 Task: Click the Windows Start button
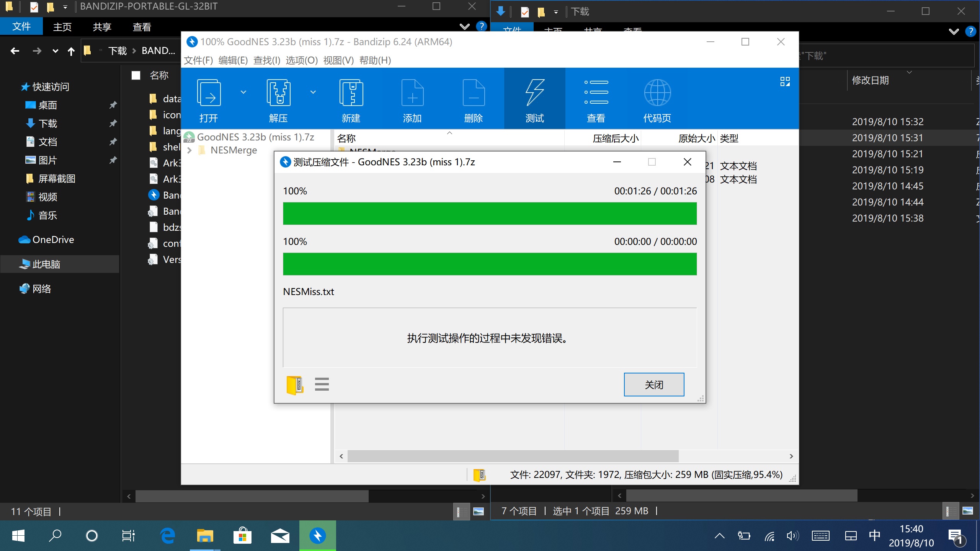pyautogui.click(x=18, y=536)
